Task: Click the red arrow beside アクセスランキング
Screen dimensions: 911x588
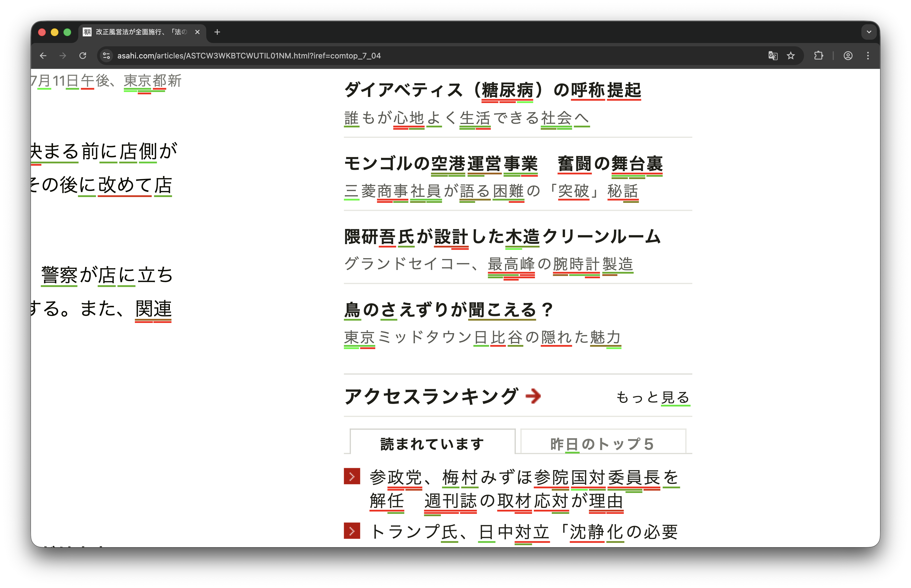Action: 533,396
